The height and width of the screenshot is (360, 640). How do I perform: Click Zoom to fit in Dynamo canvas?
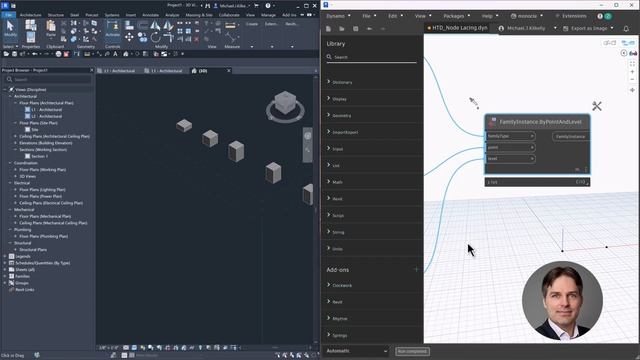point(632,64)
